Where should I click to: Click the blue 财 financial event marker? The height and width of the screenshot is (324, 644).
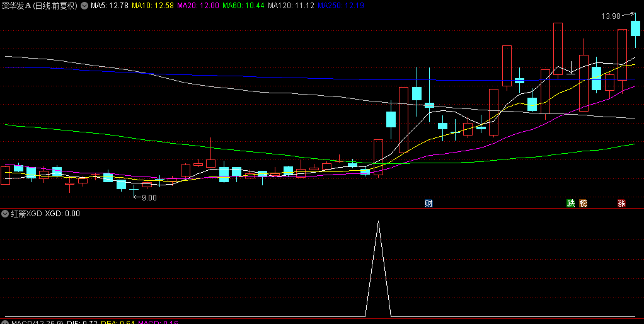(x=428, y=203)
